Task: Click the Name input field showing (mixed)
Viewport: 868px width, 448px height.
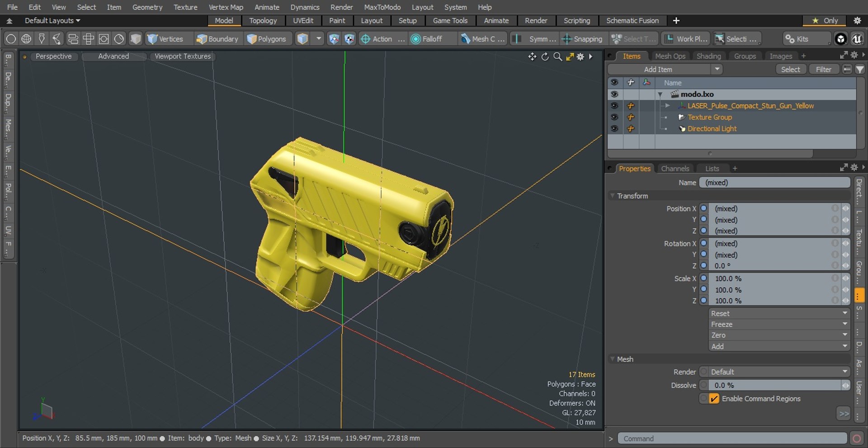Action: click(x=775, y=183)
